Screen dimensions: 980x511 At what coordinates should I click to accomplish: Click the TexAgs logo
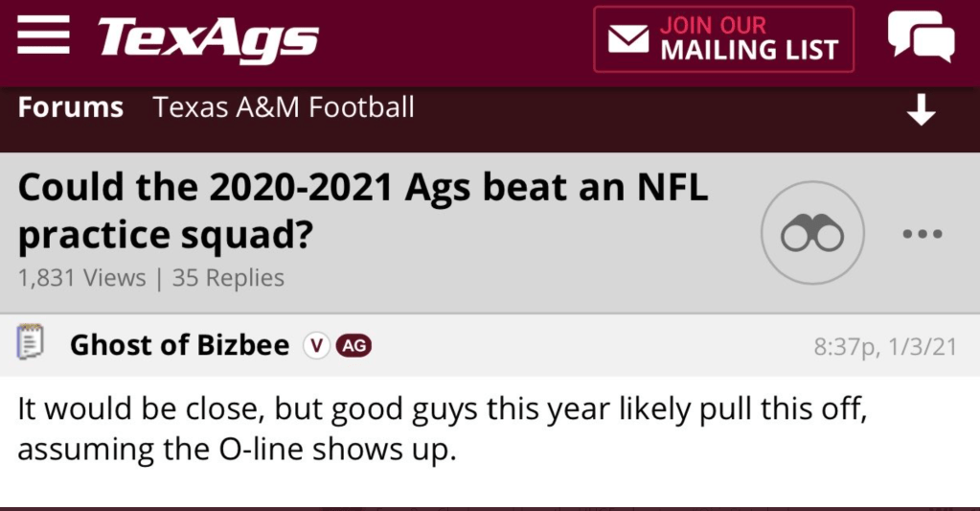pos(208,39)
